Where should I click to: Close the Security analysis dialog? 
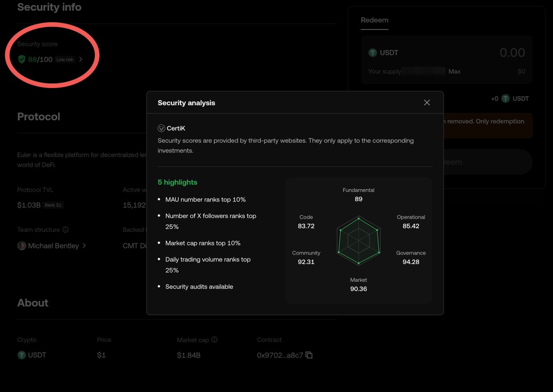click(x=427, y=103)
